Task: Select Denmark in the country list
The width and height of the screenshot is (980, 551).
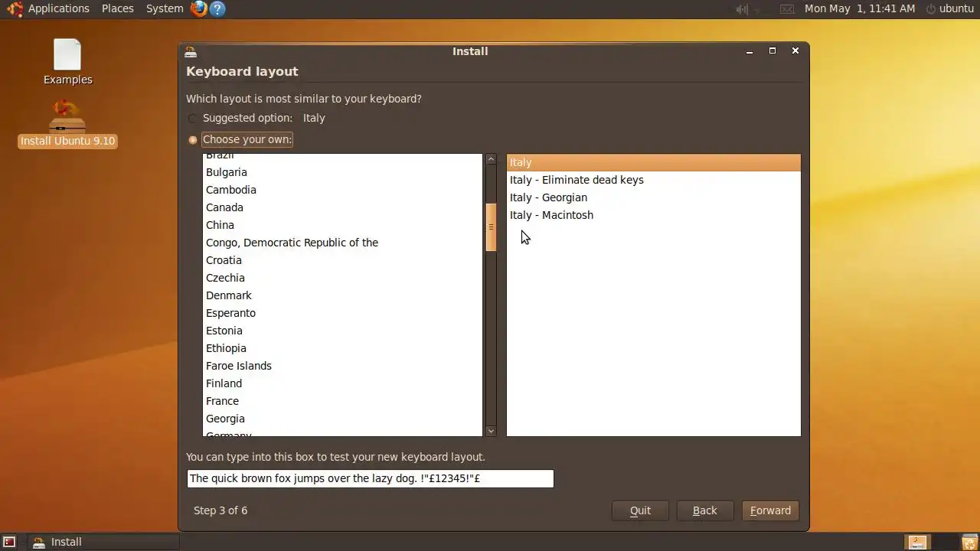Action: tap(342, 295)
